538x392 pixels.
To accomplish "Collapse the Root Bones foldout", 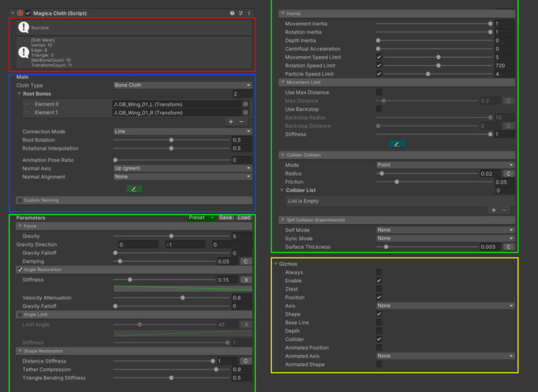I will pyautogui.click(x=19, y=94).
